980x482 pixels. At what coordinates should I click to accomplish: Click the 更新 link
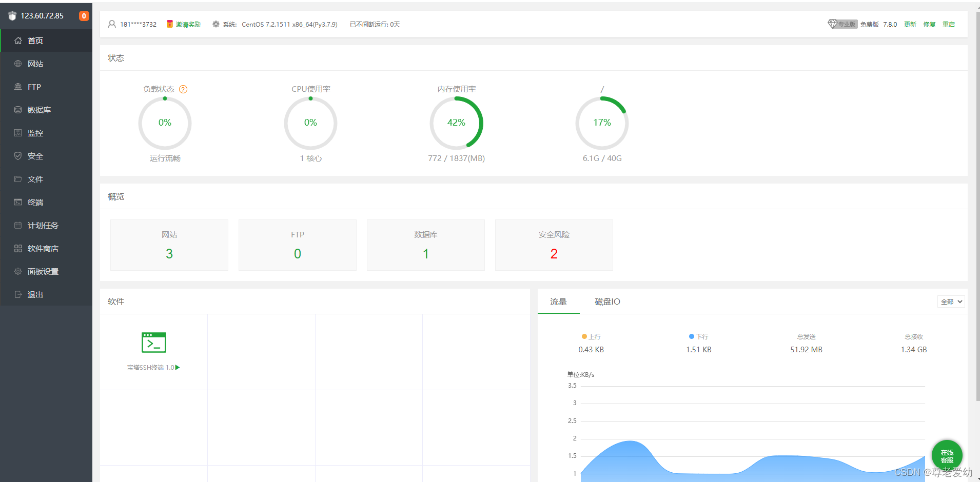[910, 24]
